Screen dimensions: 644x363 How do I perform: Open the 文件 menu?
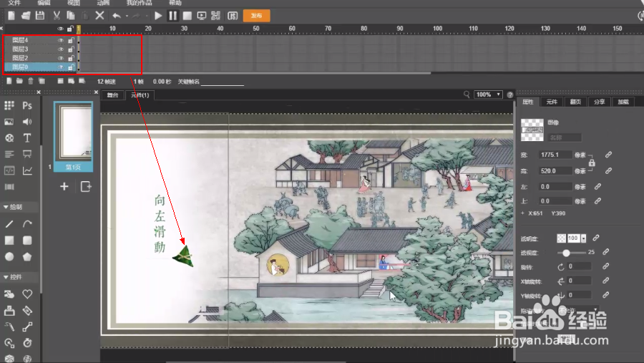tap(14, 3)
